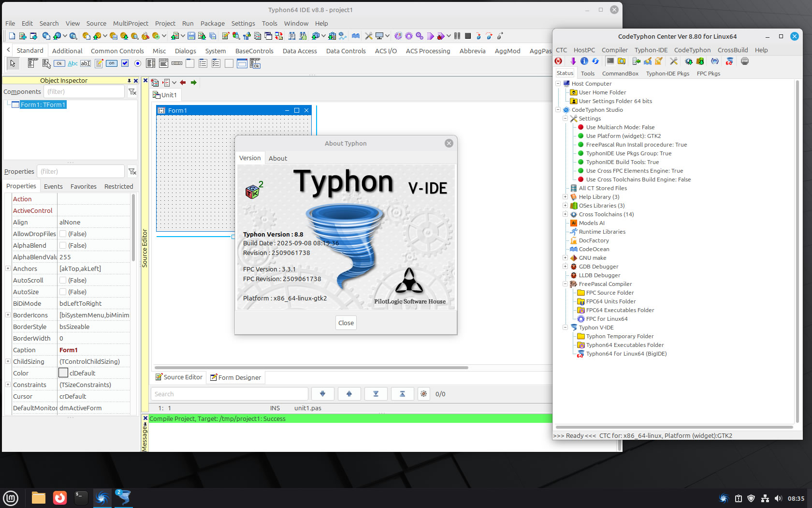Open the MultiProject menu
This screenshot has height=508, width=812.
tap(130, 23)
